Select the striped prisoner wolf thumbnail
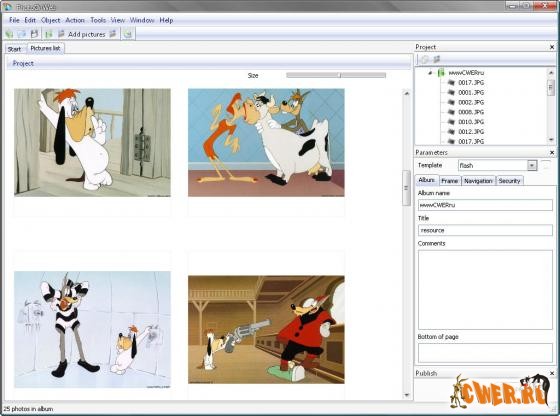 pyautogui.click(x=92, y=330)
